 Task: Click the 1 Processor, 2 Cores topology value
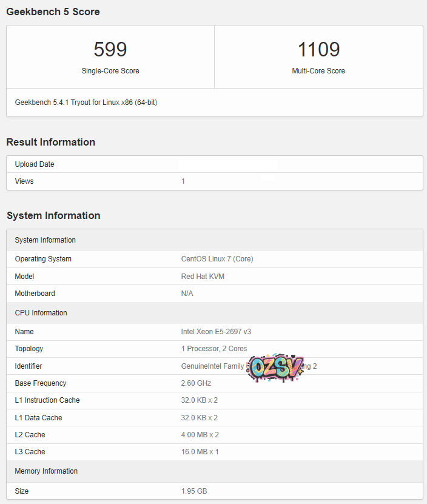click(x=214, y=349)
